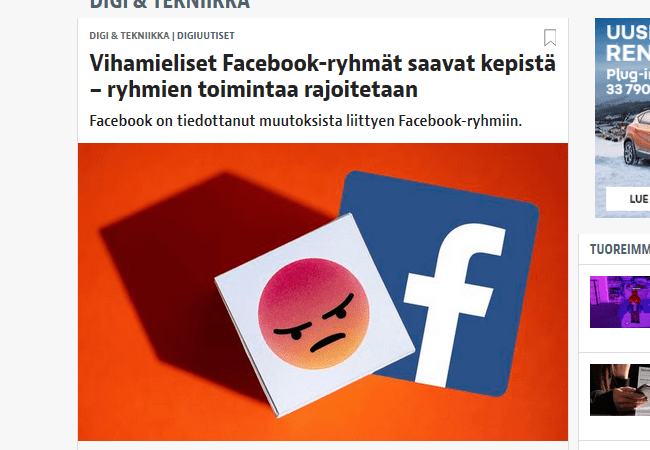Click the article lead about Facebook-ryhmiin
Screen dimensions: 650x450
pyautogui.click(x=306, y=121)
